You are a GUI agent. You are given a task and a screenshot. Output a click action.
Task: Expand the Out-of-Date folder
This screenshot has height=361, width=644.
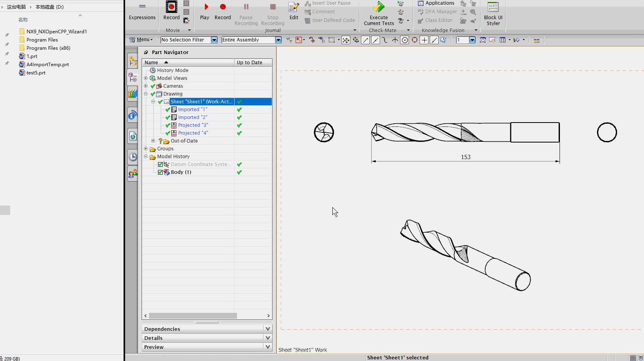(x=153, y=141)
